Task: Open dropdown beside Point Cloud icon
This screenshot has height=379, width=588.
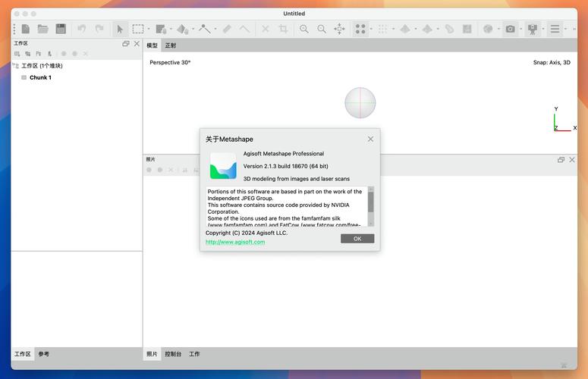Action: (393, 29)
